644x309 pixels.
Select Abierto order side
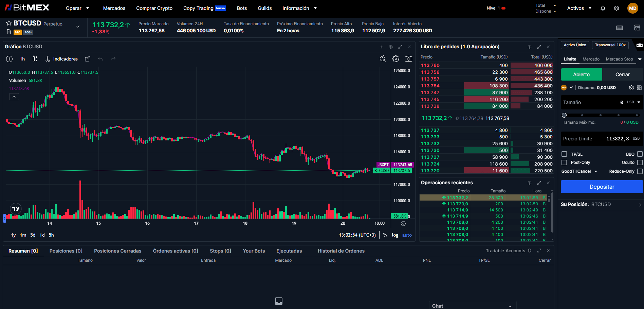click(581, 74)
